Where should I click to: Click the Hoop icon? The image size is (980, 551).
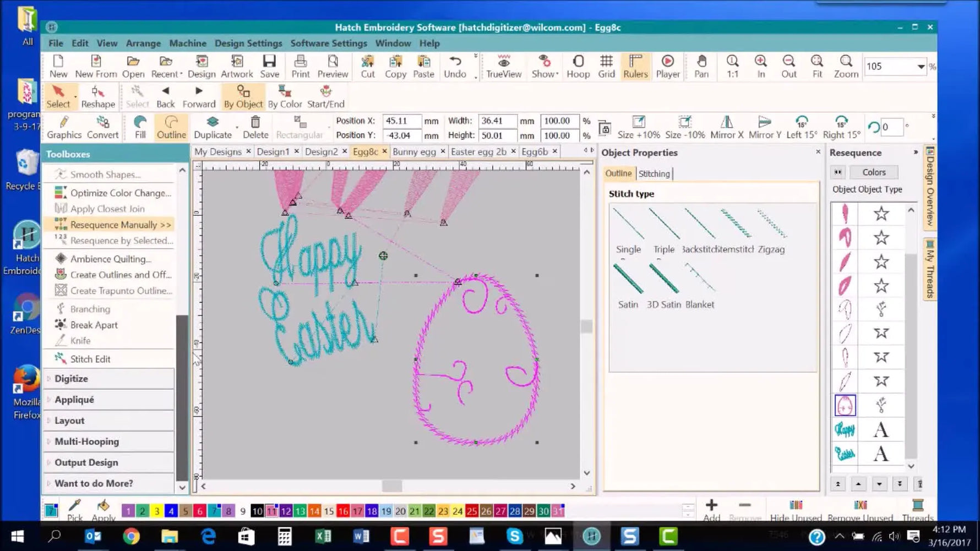578,67
